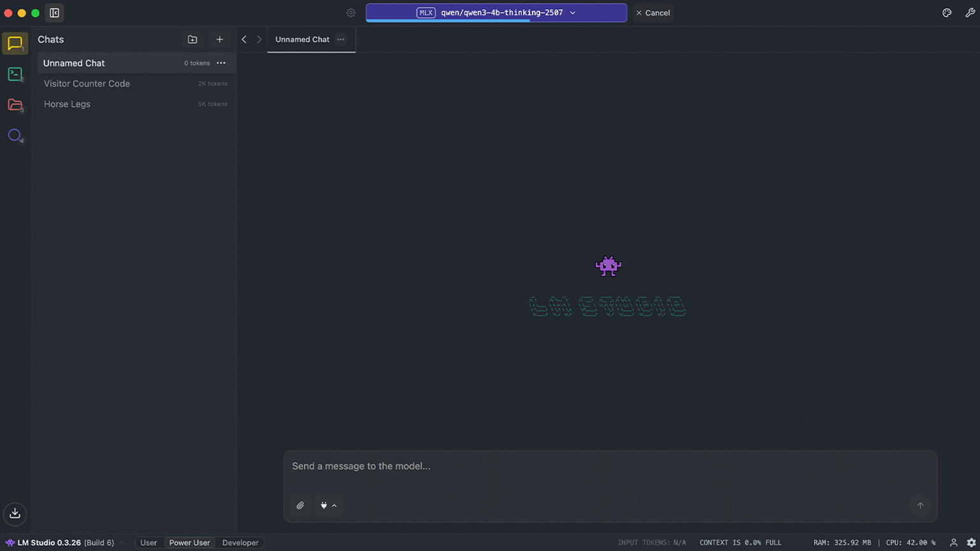Open the Downloads panel icon
Viewport: 980px width, 551px height.
(x=15, y=513)
